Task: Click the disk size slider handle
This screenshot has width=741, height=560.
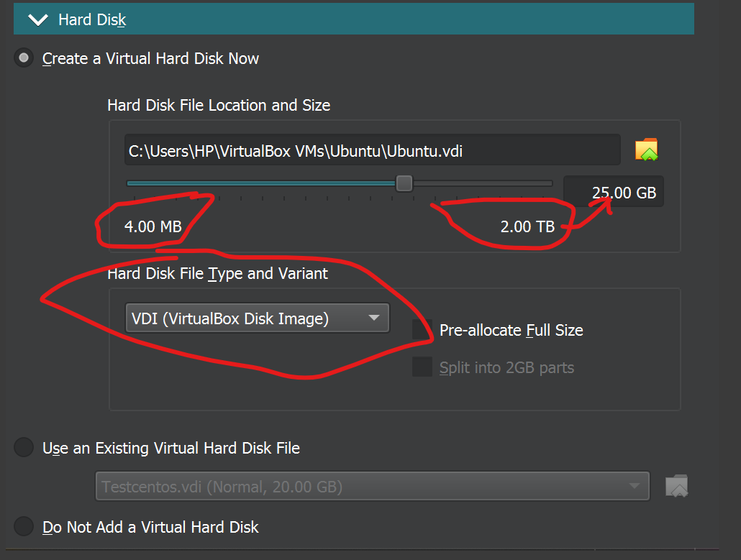Action: point(404,183)
